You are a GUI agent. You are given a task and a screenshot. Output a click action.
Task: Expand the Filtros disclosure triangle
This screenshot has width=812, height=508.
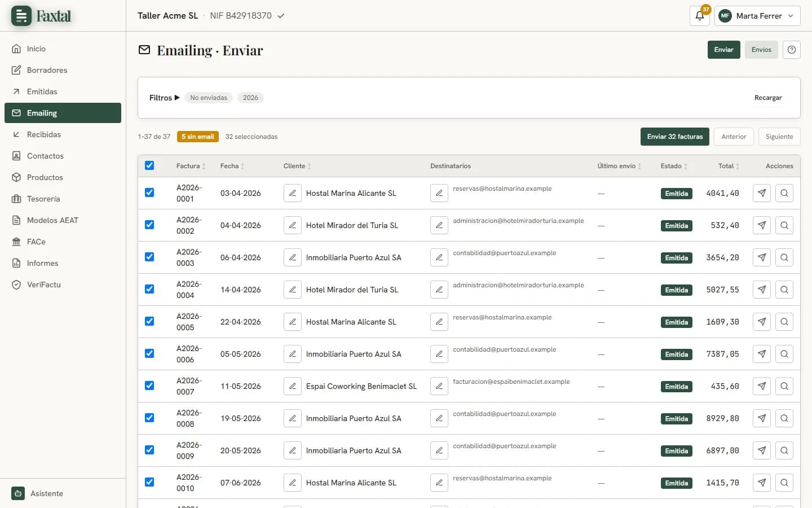coord(177,98)
